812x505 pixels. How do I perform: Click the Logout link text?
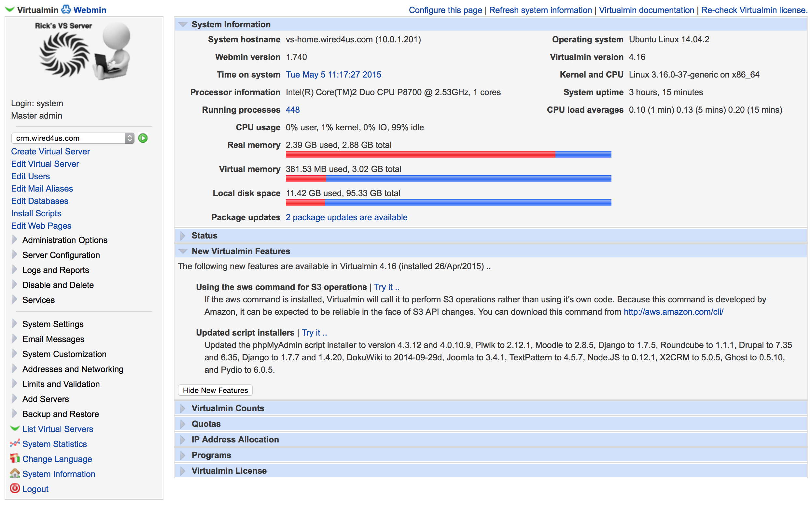[35, 489]
